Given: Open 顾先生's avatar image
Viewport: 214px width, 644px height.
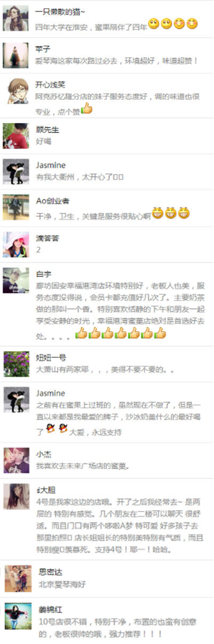Looking at the screenshot, I should coord(16,136).
